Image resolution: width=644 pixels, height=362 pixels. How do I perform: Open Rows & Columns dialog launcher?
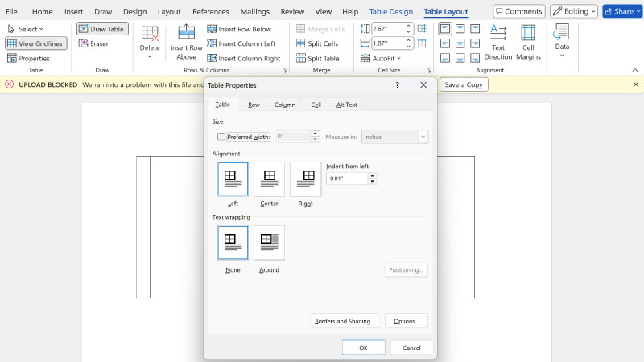285,70
